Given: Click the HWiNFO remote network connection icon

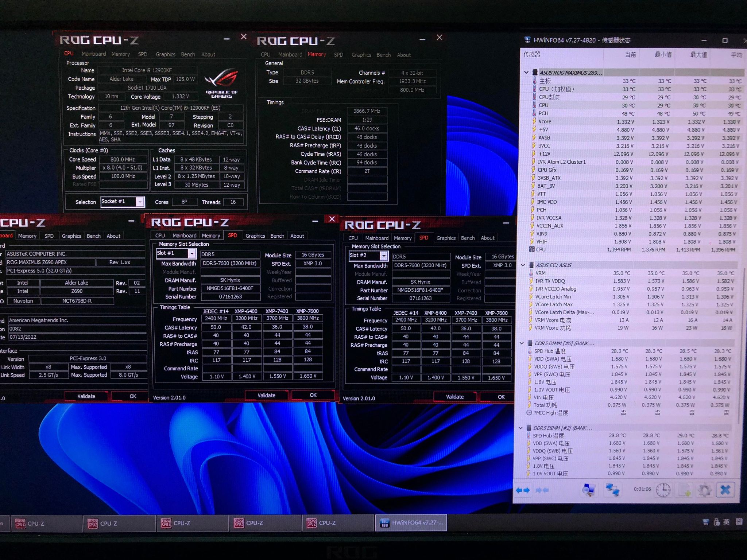Looking at the screenshot, I should (x=612, y=490).
